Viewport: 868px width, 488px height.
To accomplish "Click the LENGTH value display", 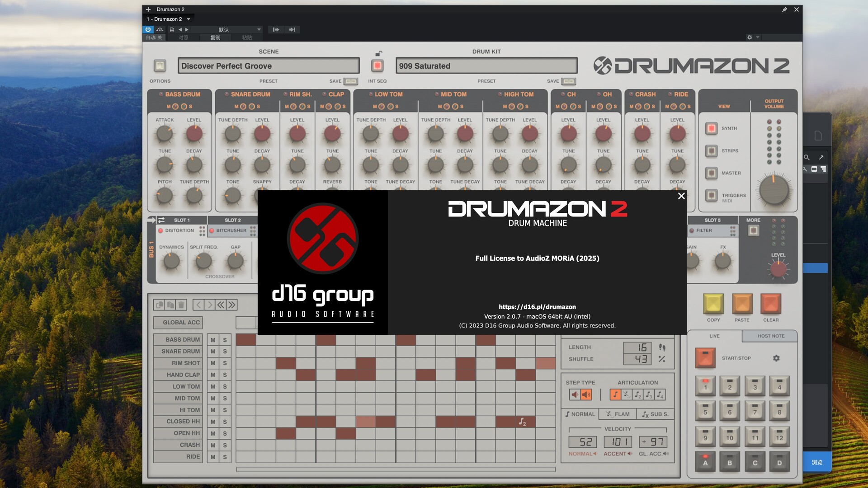I will coord(637,347).
